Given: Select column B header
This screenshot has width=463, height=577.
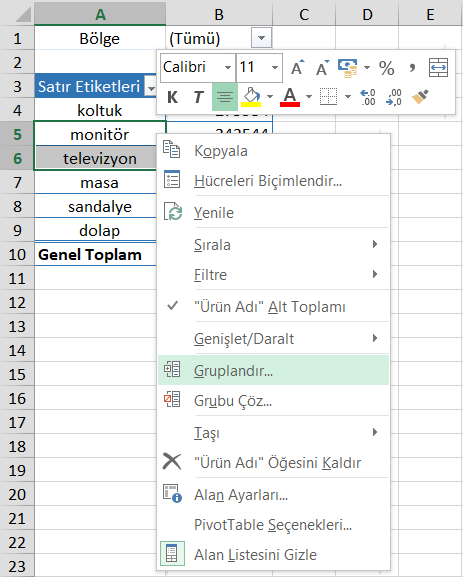Looking at the screenshot, I should click(x=219, y=14).
